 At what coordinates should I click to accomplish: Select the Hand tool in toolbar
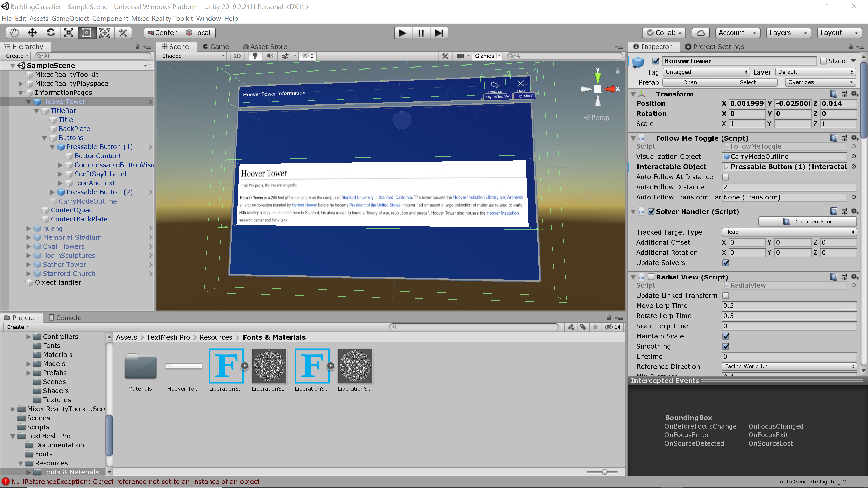[x=14, y=33]
